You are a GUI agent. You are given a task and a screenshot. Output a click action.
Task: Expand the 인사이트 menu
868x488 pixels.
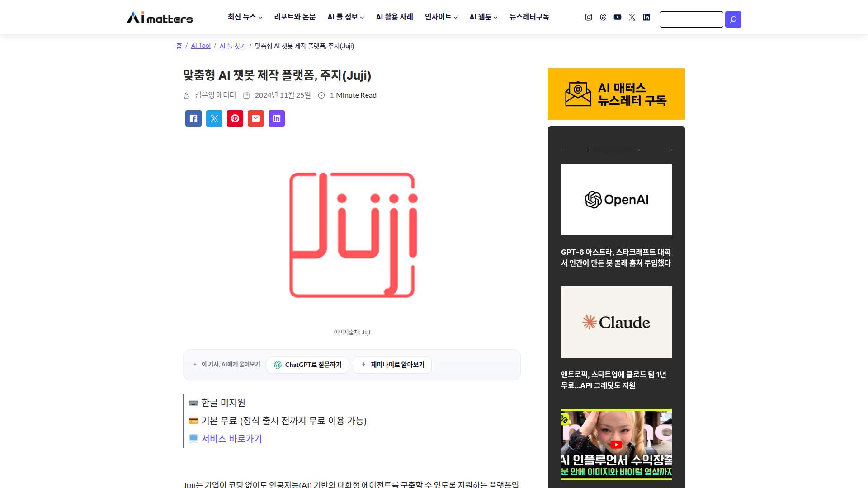(x=441, y=17)
